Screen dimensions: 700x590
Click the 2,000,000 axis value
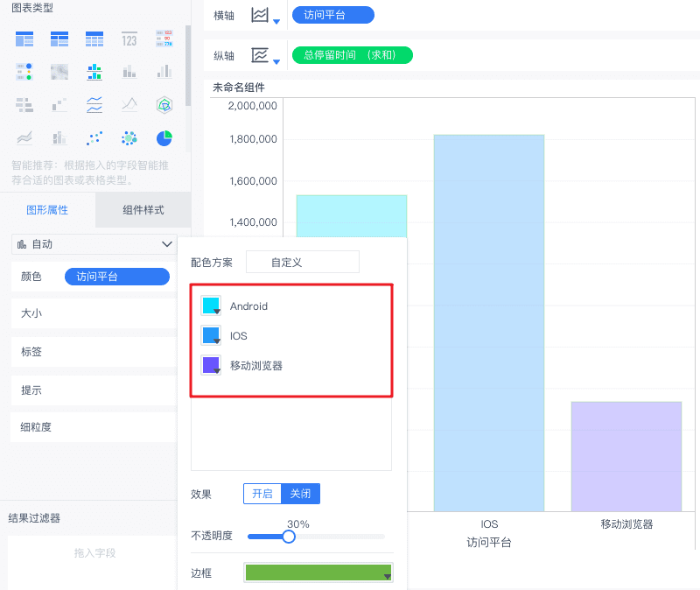click(x=252, y=106)
